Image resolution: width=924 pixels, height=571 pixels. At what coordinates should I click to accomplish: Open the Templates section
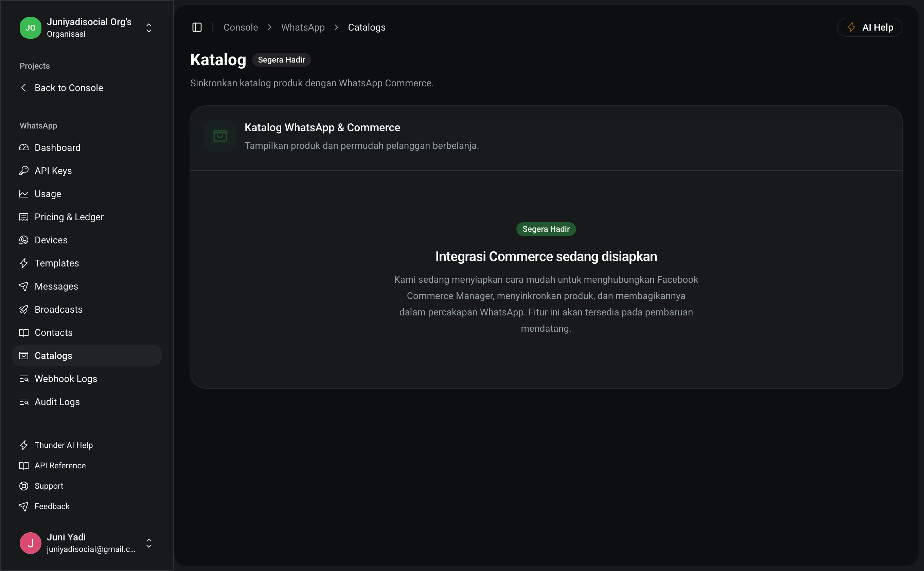(87, 263)
